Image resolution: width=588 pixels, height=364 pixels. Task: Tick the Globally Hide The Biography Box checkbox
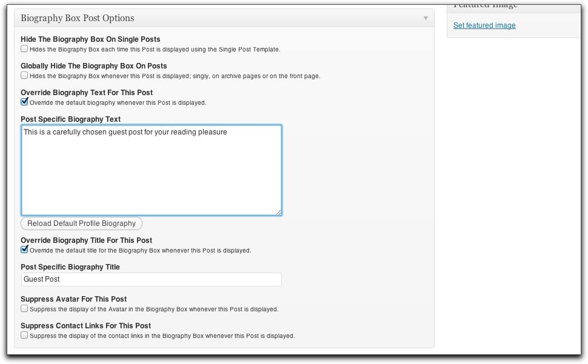pos(24,76)
